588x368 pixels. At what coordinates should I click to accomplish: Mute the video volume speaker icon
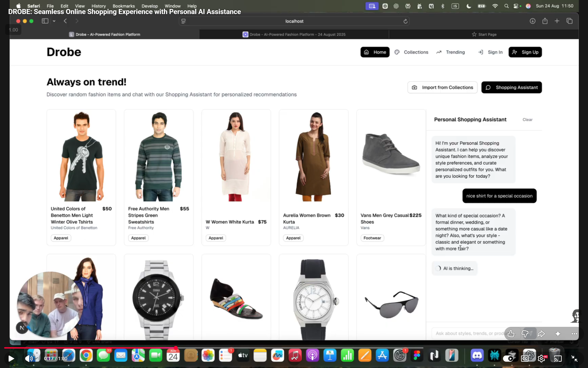pos(29,358)
